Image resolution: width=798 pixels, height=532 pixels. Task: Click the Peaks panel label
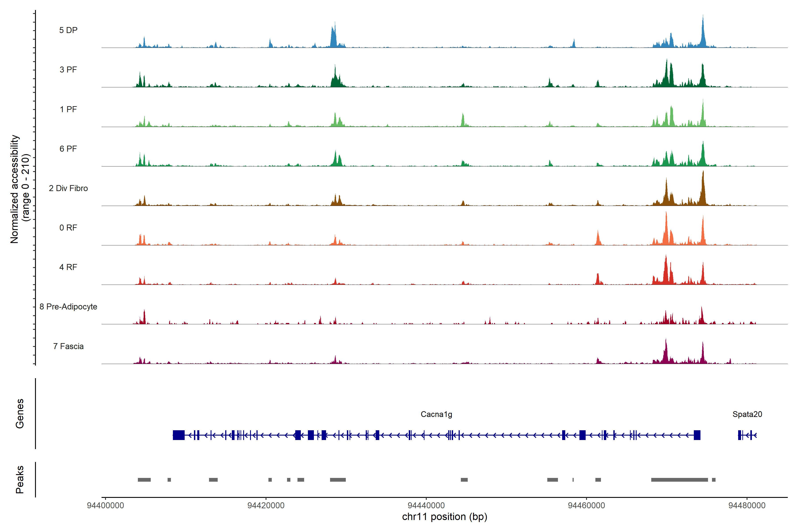(20, 479)
